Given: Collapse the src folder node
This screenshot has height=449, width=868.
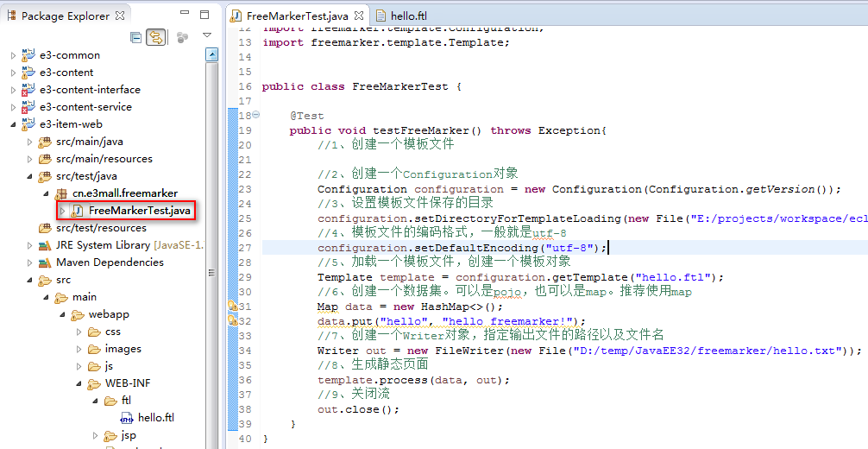Looking at the screenshot, I should 29,280.
